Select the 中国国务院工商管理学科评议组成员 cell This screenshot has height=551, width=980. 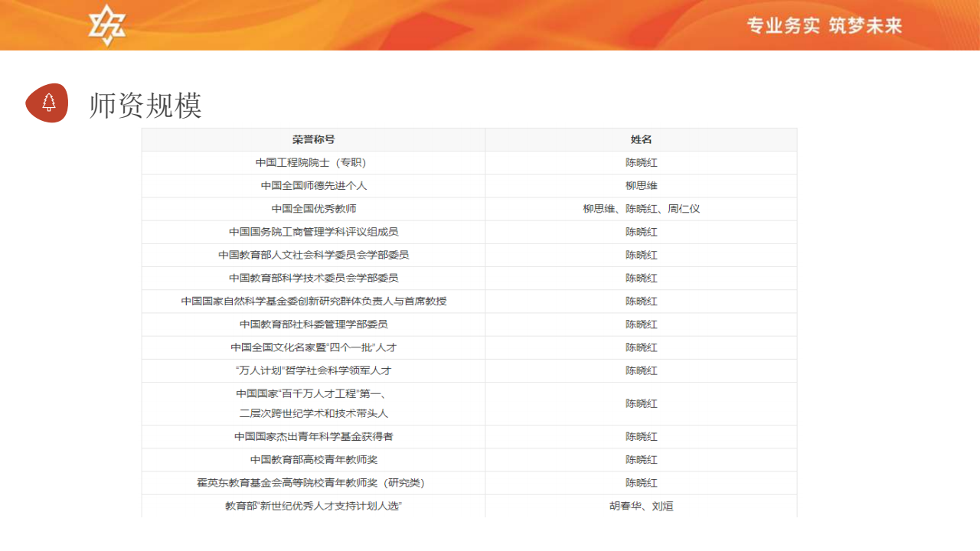click(313, 232)
